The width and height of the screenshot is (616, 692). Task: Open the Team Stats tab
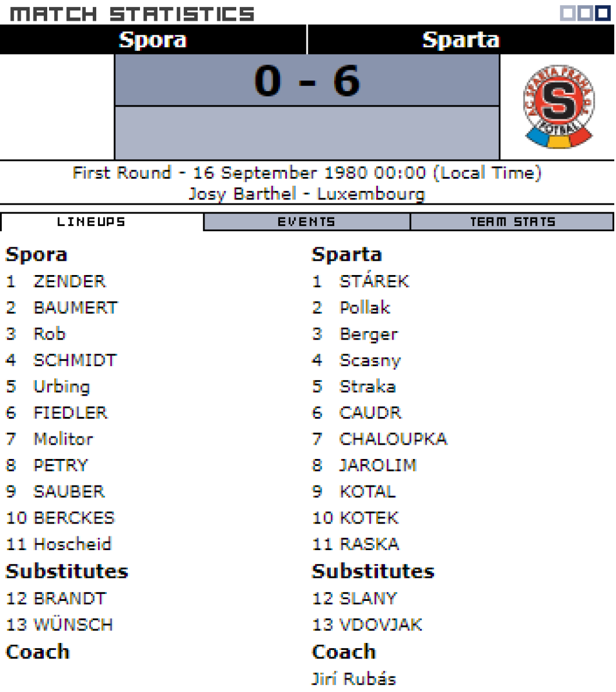click(512, 222)
